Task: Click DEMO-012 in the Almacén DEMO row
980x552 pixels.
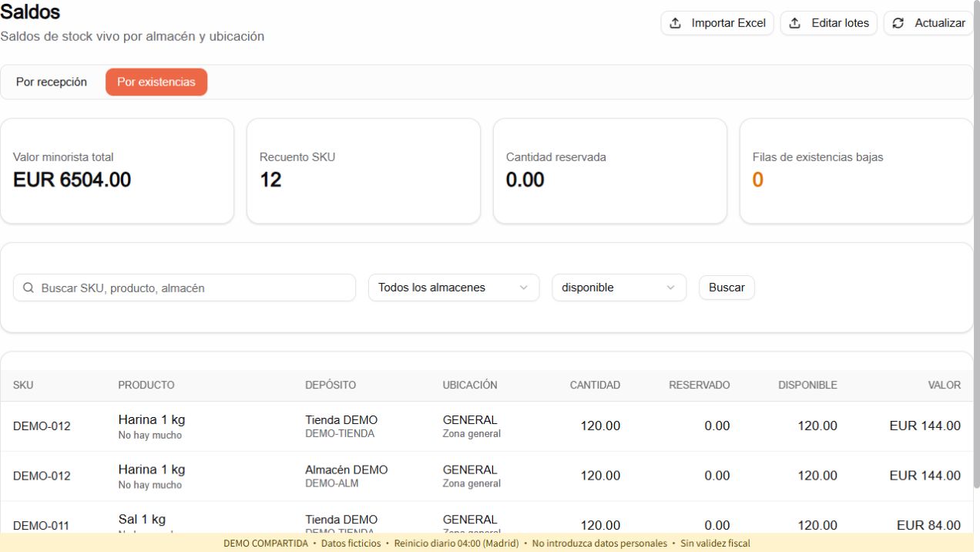Action: pos(42,476)
